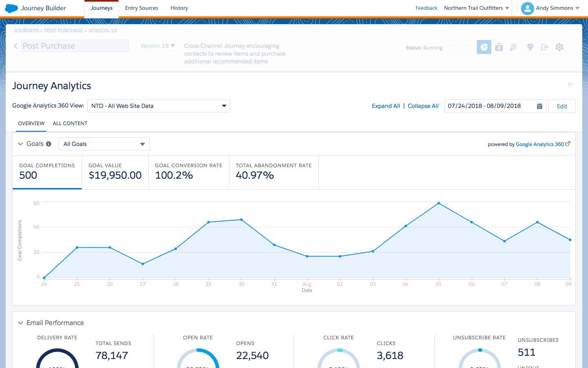Select the Overview tab
This screenshot has height=368, width=588.
31,123
